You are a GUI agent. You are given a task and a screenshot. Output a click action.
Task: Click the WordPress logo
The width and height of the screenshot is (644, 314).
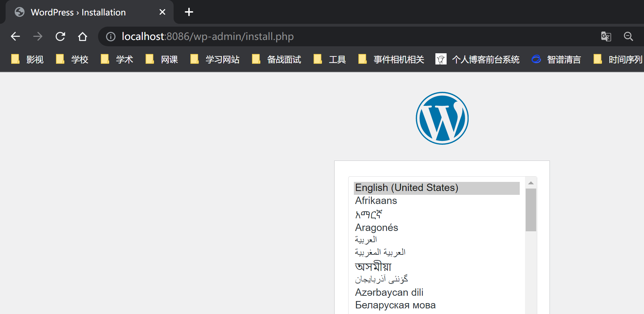(x=442, y=118)
